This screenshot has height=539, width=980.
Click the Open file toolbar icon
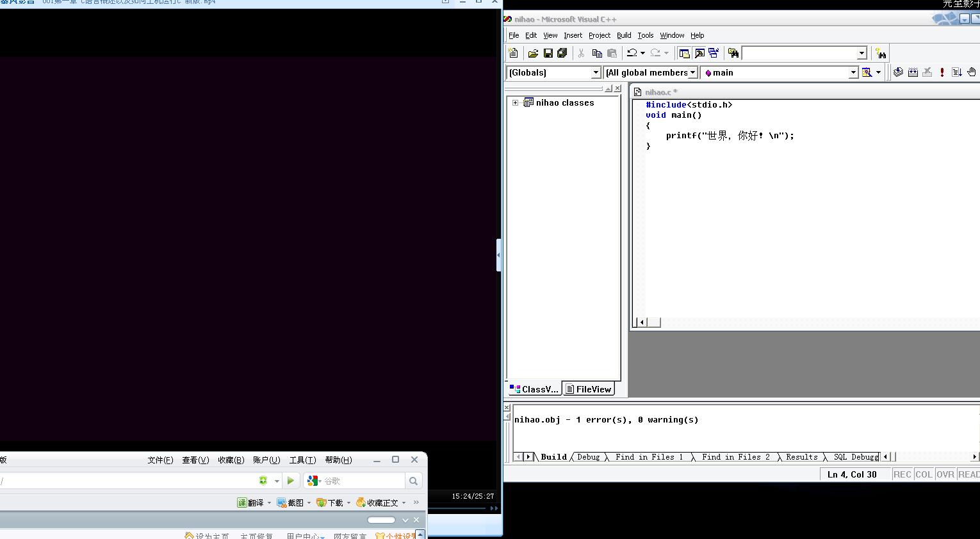point(533,53)
